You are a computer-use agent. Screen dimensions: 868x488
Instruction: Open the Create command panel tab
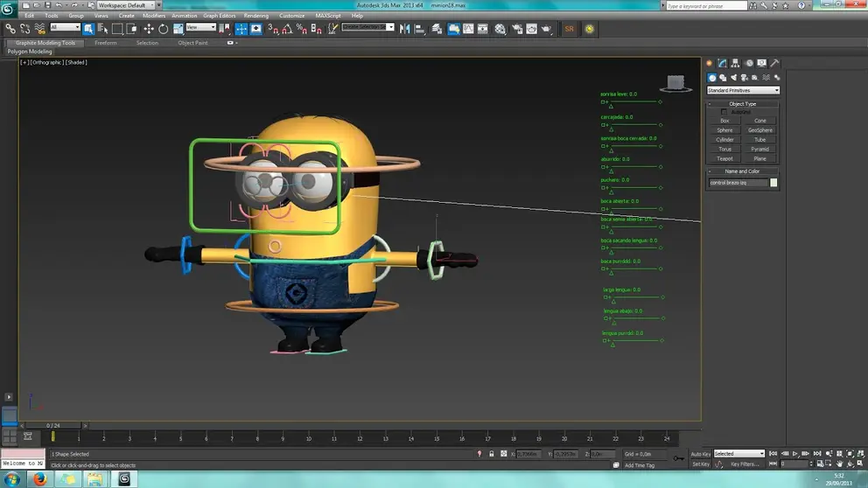coord(709,63)
